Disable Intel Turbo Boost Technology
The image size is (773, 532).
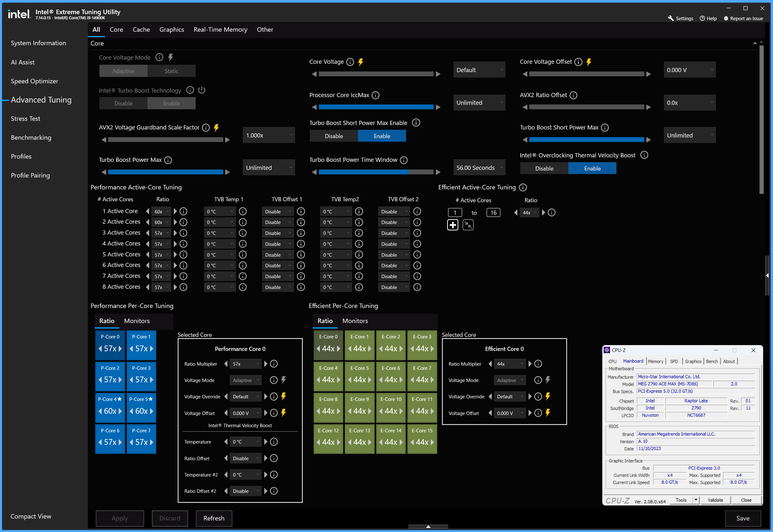pyautogui.click(x=123, y=103)
